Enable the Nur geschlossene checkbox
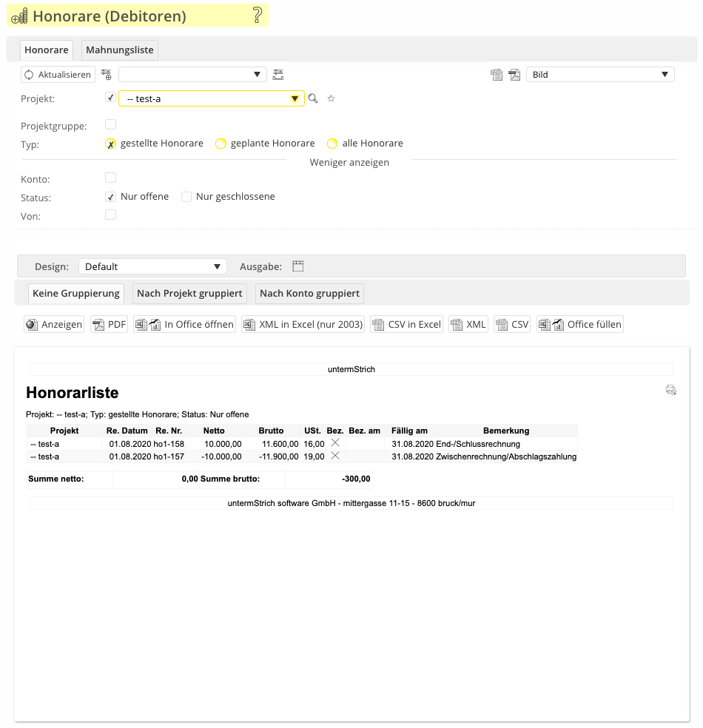Viewport: 703px width, 728px height. [x=186, y=197]
